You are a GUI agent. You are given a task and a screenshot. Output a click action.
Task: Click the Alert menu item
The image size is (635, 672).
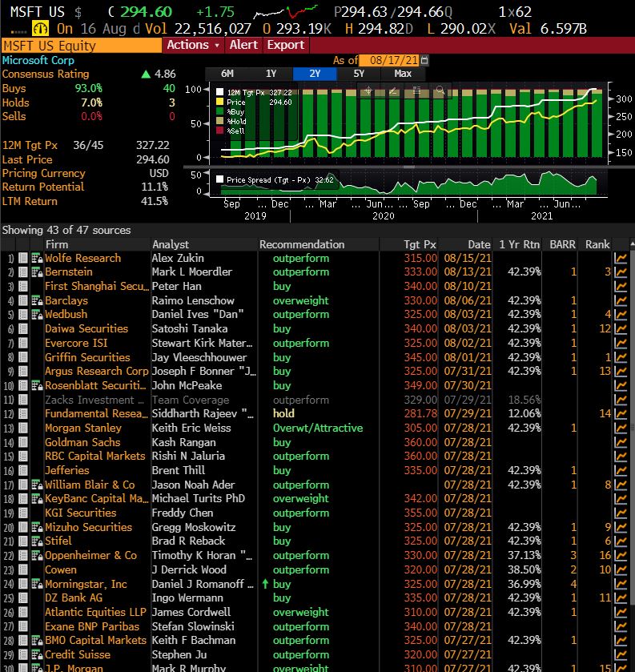243,45
